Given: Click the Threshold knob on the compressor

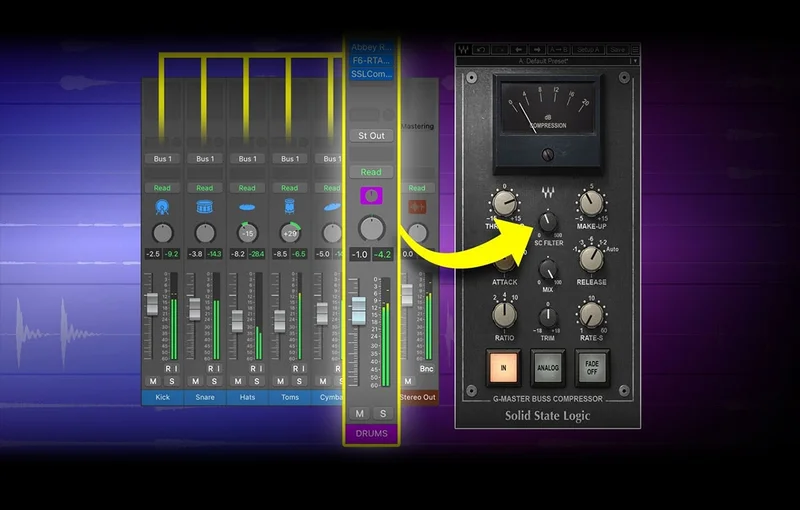Looking at the screenshot, I should 505,203.
